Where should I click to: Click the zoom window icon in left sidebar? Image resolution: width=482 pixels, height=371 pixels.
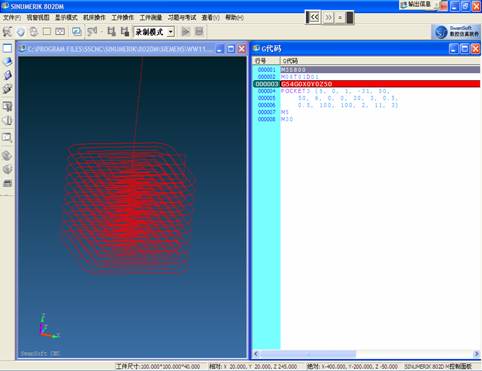(x=7, y=137)
